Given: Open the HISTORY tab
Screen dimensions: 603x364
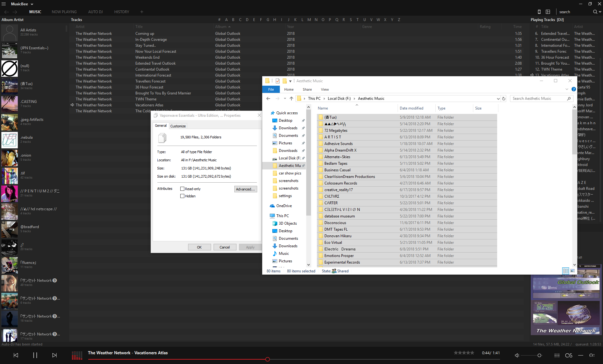Looking at the screenshot, I should (122, 12).
